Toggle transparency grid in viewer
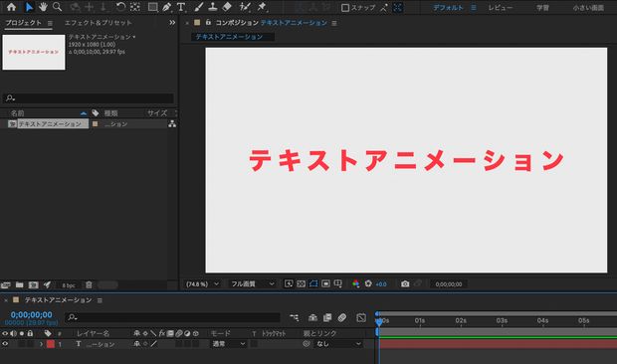617x364 pixels. tap(301, 283)
